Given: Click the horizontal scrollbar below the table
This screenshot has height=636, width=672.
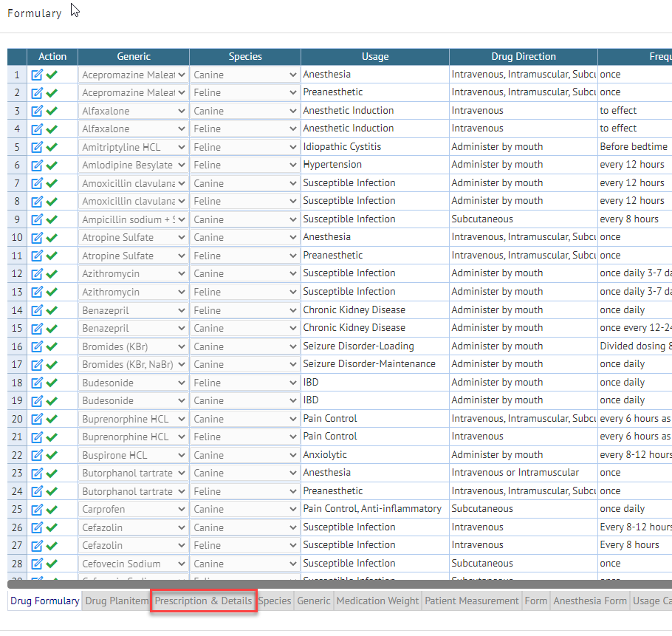Looking at the screenshot, I should tap(340, 584).
